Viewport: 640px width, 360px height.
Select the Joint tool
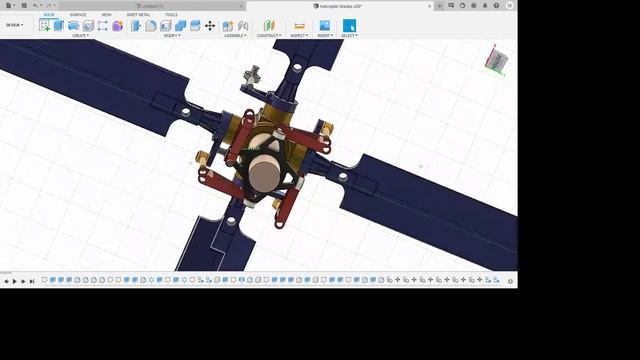pos(243,26)
